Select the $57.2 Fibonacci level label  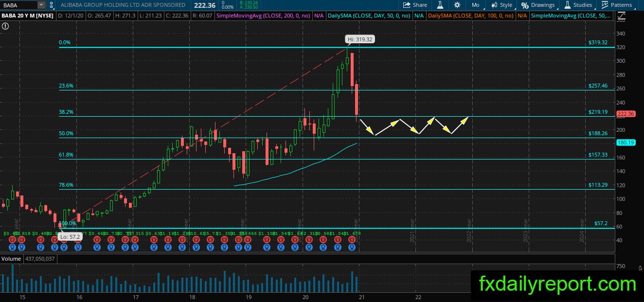[601, 223]
